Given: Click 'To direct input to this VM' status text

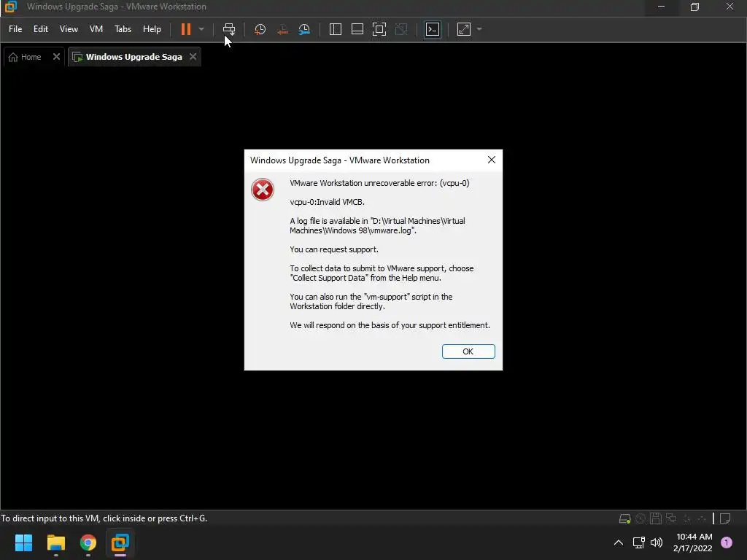Looking at the screenshot, I should (x=104, y=518).
